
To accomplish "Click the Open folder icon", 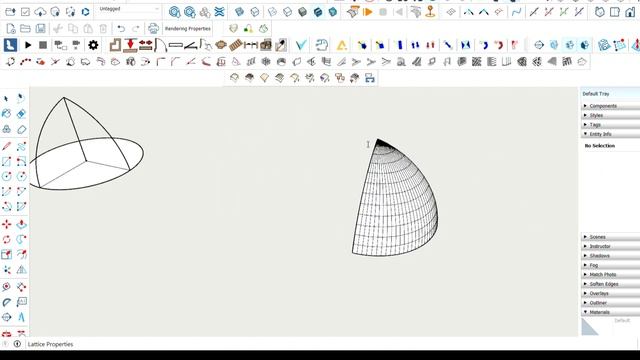I will [25, 29].
